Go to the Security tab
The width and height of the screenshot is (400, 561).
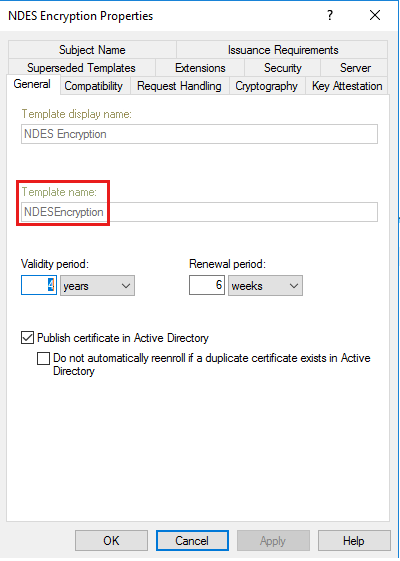click(282, 68)
